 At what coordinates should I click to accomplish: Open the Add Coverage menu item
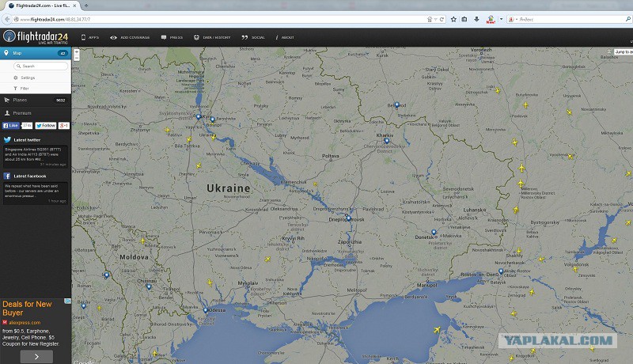[x=130, y=37]
